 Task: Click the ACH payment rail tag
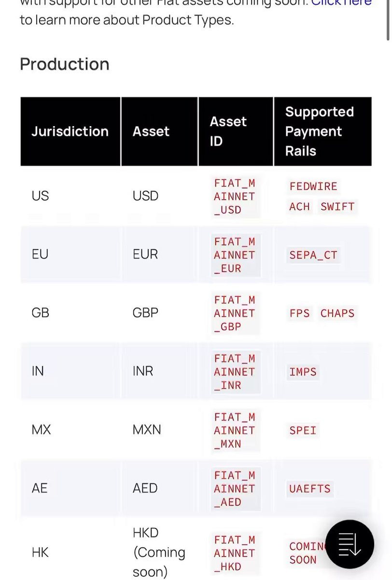(299, 207)
